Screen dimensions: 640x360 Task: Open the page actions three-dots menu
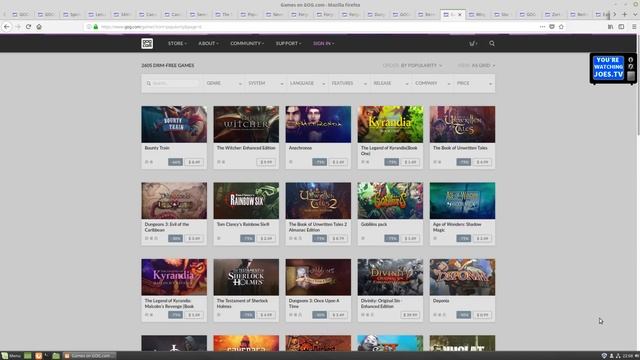pyautogui.click(x=542, y=27)
